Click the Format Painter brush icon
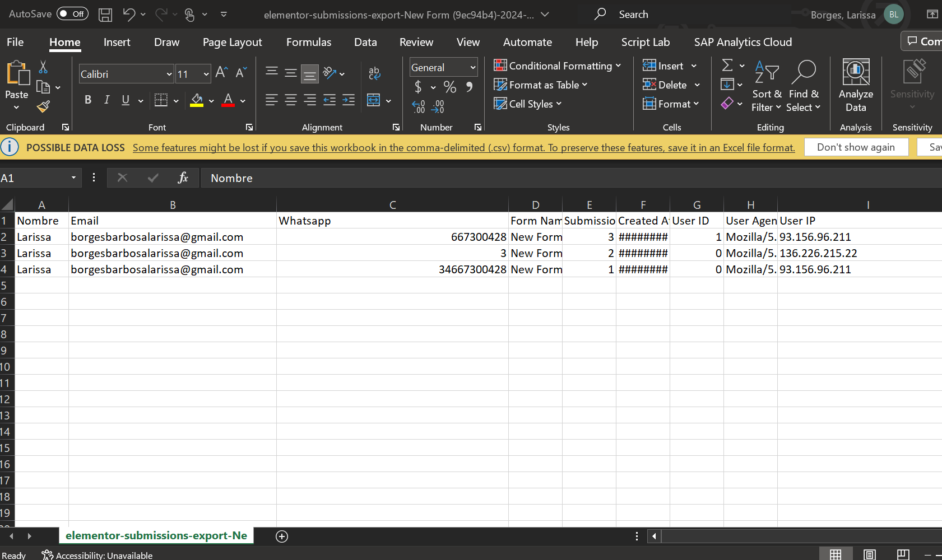 (x=43, y=106)
